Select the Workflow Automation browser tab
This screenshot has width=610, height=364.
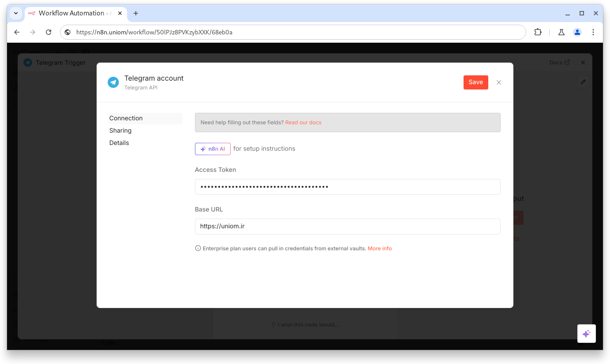75,13
